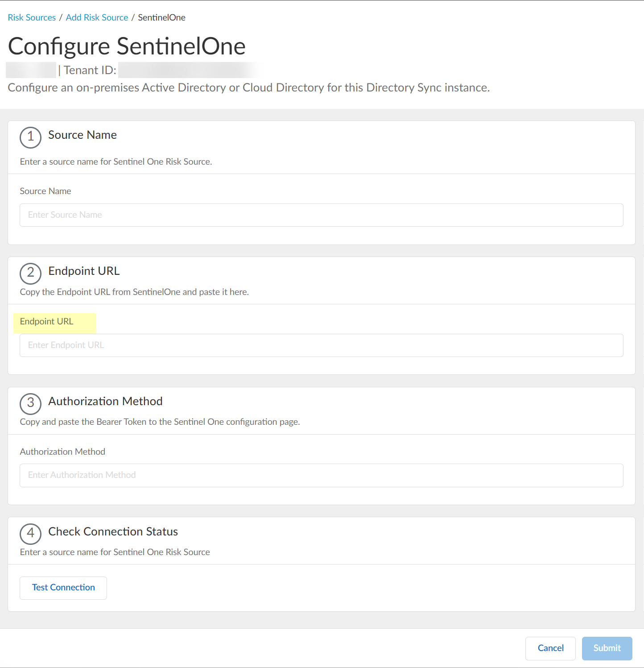This screenshot has width=644, height=668.
Task: Click the highlighted Endpoint URL label
Action: tap(47, 322)
